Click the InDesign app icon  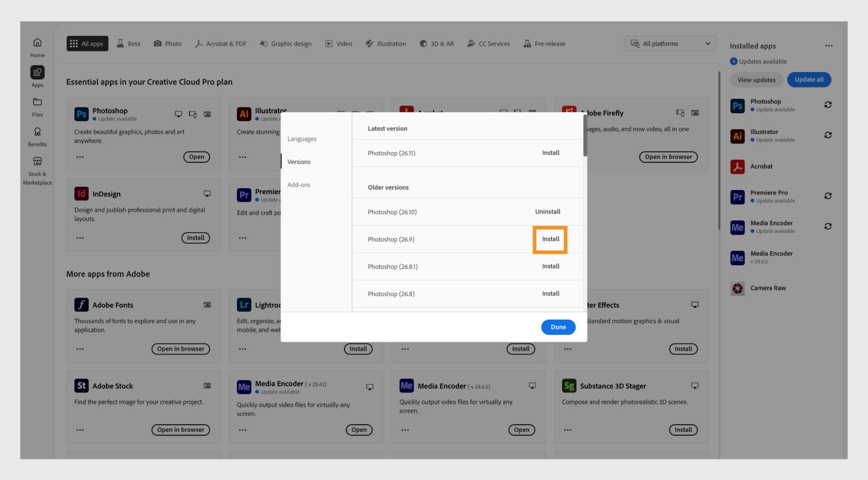(x=81, y=194)
